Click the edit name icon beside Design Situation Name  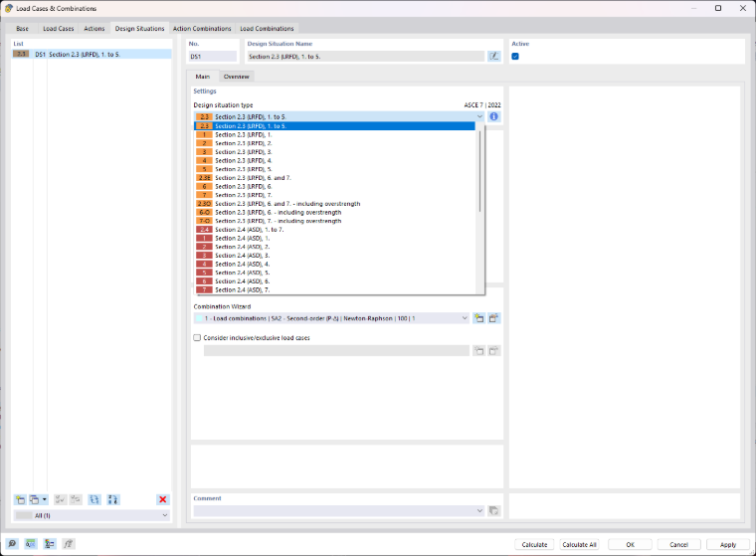[493, 57]
